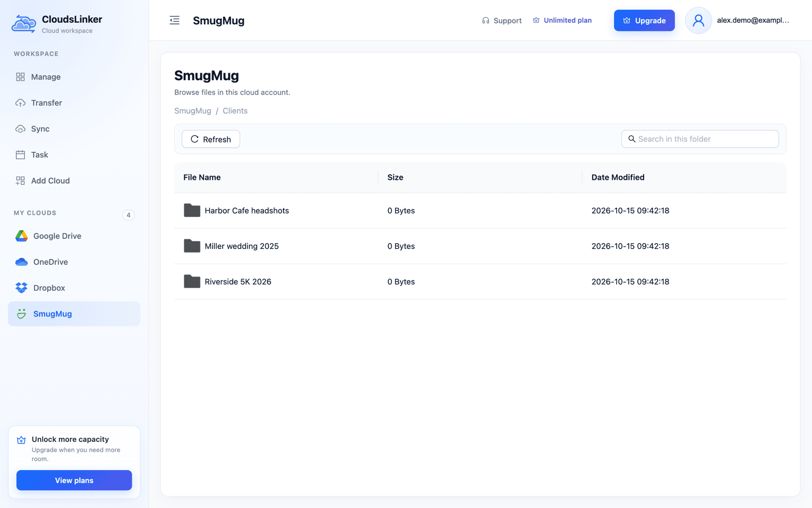Click the blue Upgrade button
The image size is (812, 508).
click(644, 20)
